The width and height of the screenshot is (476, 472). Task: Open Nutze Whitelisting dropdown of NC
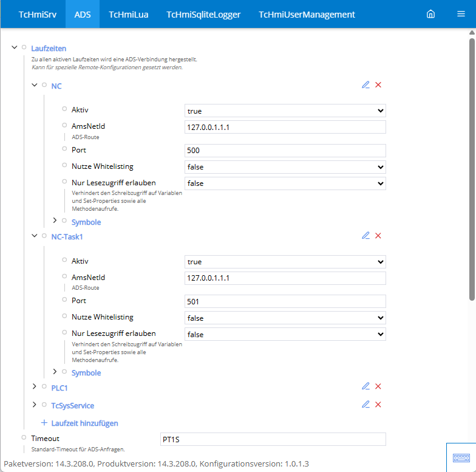coord(285,167)
